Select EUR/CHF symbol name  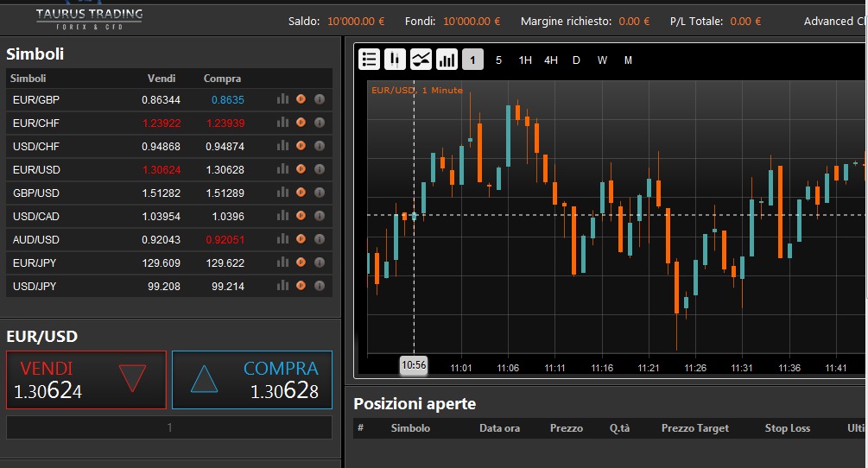pos(36,123)
